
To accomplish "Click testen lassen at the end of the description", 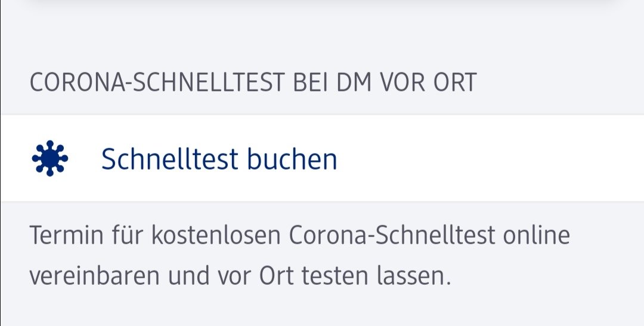I will [x=376, y=275].
